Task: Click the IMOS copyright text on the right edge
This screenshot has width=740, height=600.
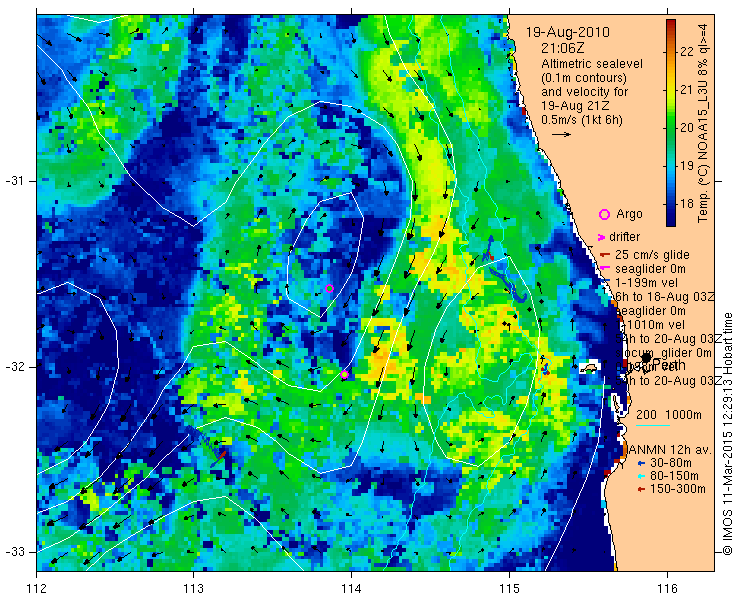Action: pos(727,434)
